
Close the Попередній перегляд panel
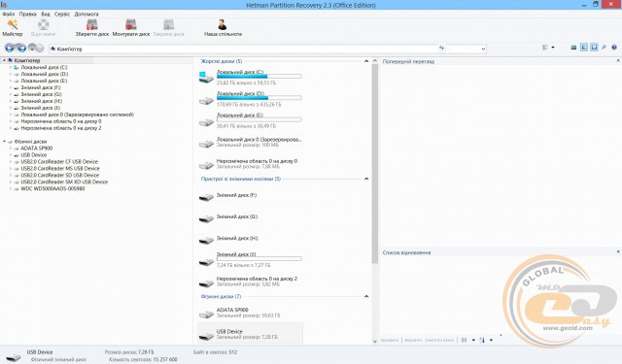(x=618, y=60)
